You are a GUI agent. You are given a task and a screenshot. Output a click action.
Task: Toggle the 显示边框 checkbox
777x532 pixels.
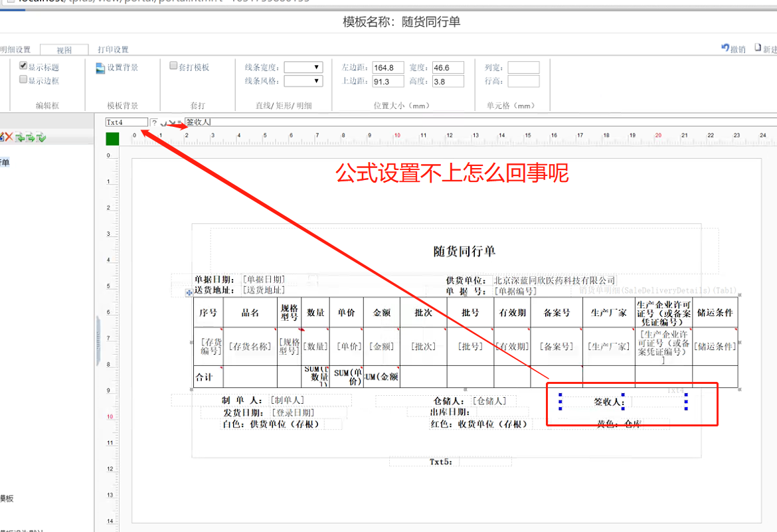click(23, 79)
